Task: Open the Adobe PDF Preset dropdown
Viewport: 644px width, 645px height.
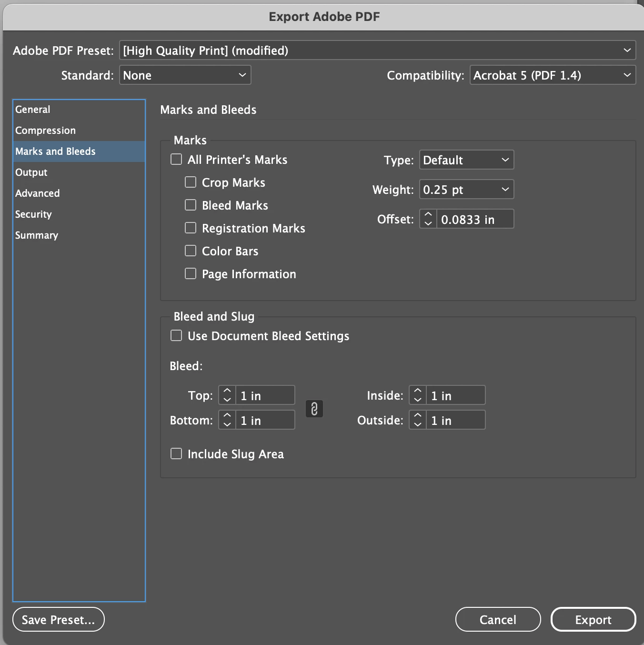Action: click(x=377, y=50)
